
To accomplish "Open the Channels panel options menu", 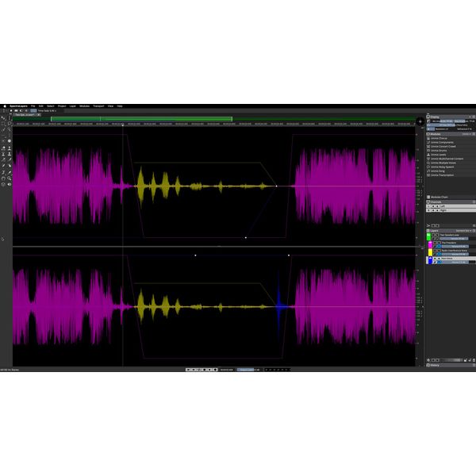I will (x=474, y=202).
